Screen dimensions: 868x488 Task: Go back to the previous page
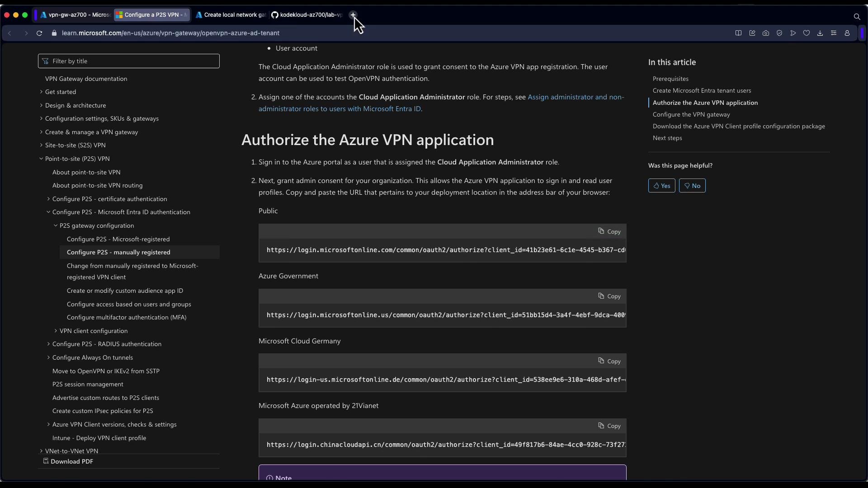pos(9,33)
